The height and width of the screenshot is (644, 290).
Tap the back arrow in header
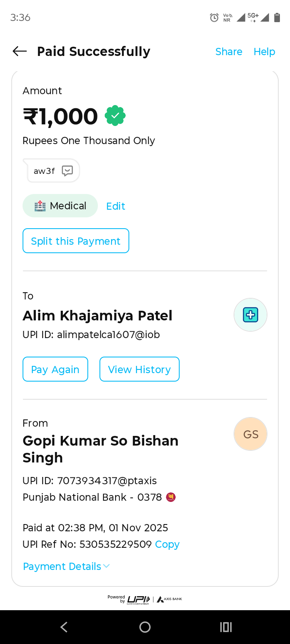(20, 51)
